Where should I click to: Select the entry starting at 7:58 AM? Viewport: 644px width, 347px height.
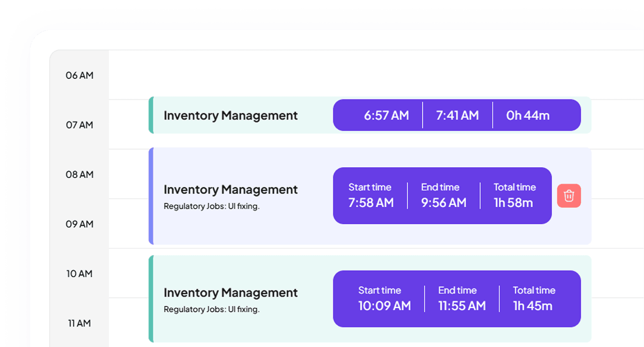click(x=370, y=196)
